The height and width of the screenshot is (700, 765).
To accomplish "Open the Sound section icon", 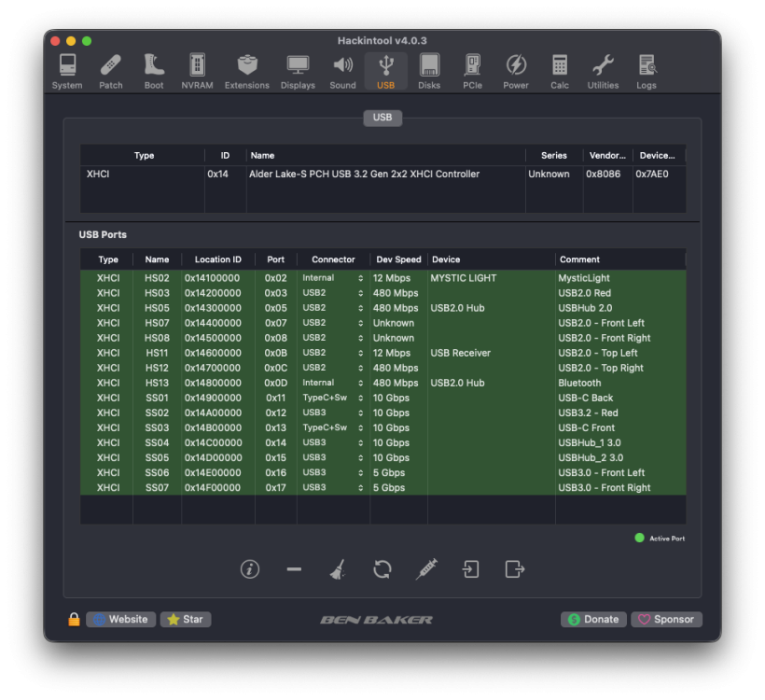I will 342,71.
